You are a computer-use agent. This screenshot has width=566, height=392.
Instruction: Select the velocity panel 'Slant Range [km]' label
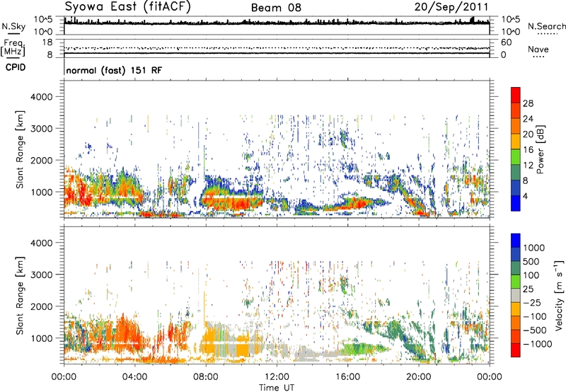20,296
